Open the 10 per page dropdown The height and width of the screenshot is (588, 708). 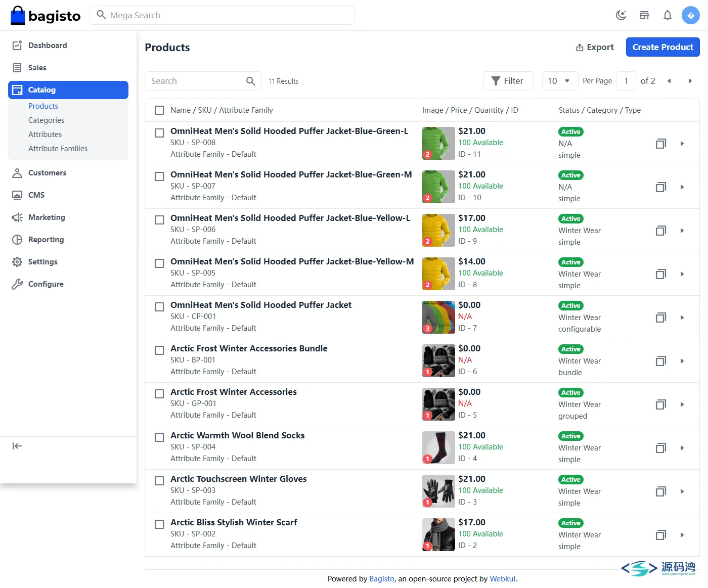click(x=560, y=81)
